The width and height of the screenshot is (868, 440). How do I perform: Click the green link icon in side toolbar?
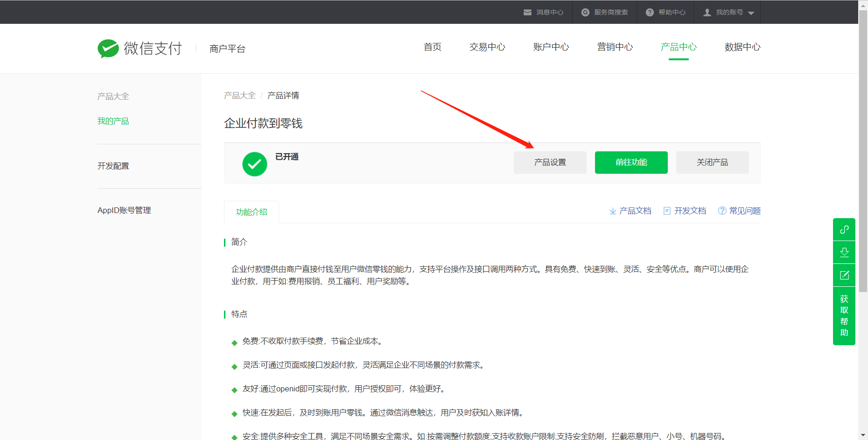844,229
